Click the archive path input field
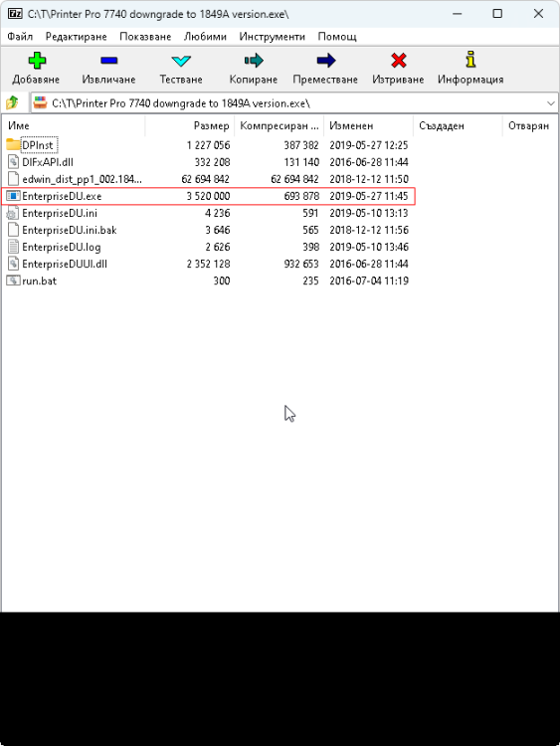Viewport: 560px width, 746px height. click(293, 103)
